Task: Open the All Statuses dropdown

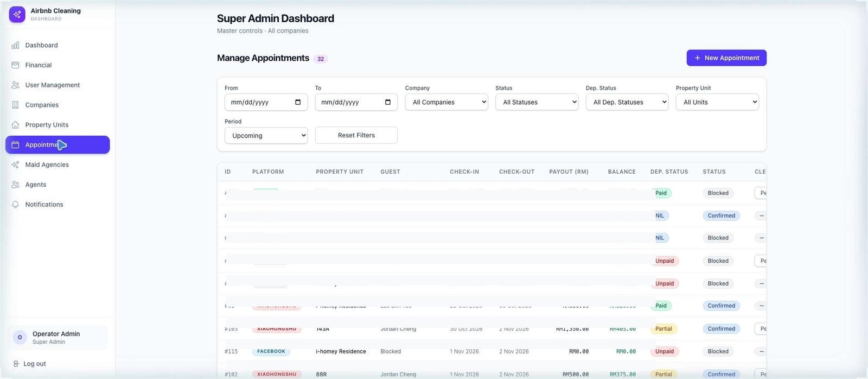Action: click(537, 102)
